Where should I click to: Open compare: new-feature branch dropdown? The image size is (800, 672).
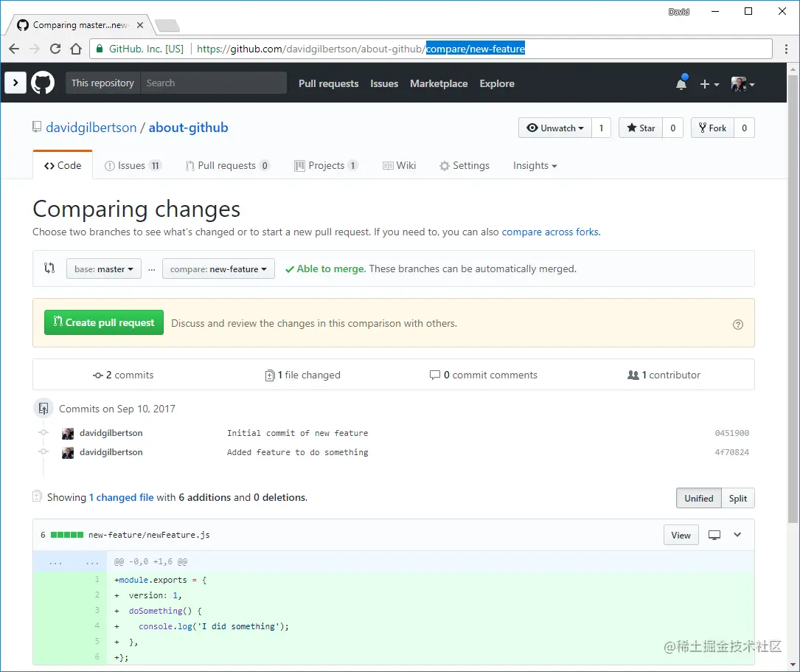pyautogui.click(x=218, y=269)
